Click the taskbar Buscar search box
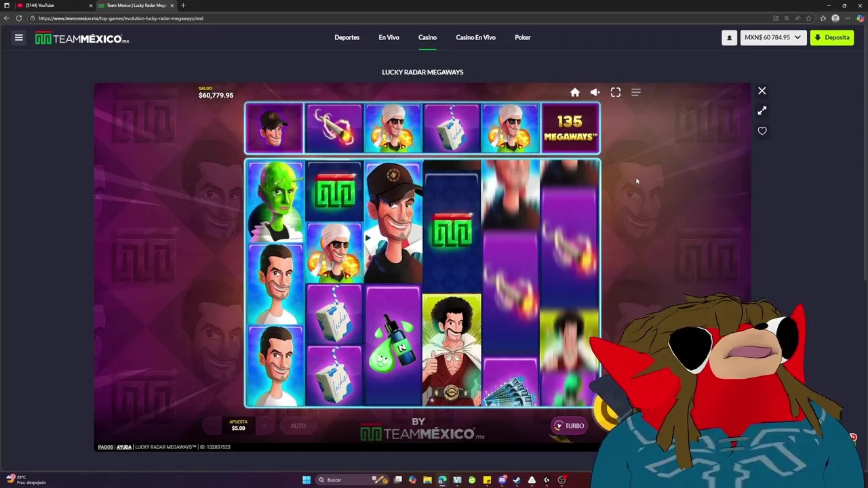Image resolution: width=868 pixels, height=488 pixels. [x=353, y=480]
